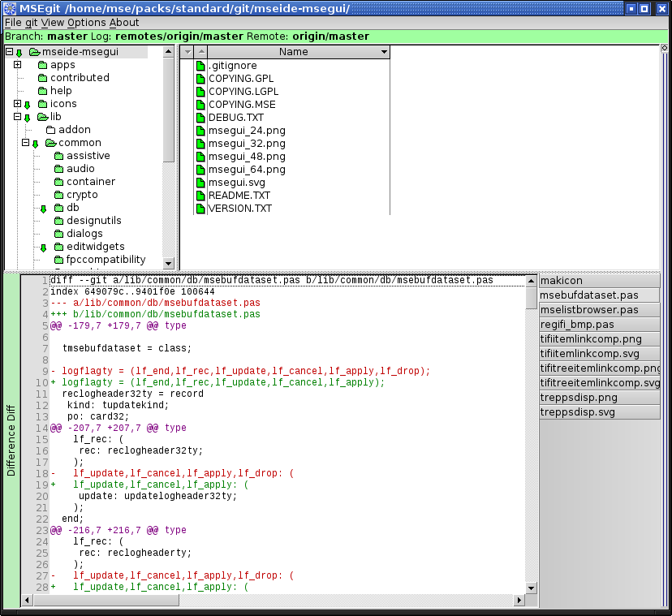This screenshot has height=616, width=672.
Task: Collapse the lib folder node
Action: (x=17, y=117)
